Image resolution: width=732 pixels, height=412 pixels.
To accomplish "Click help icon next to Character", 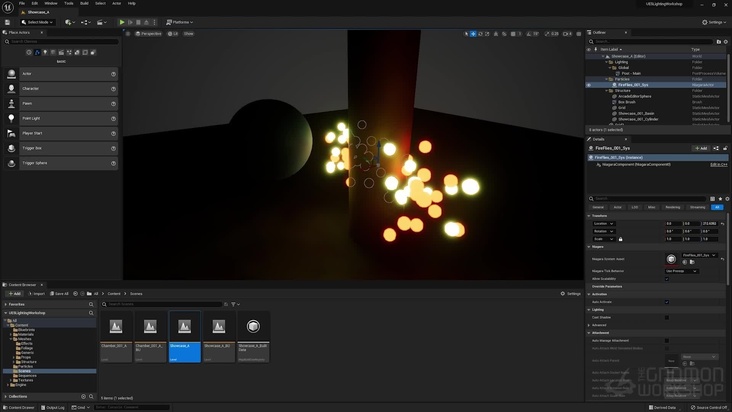I will coord(113,89).
